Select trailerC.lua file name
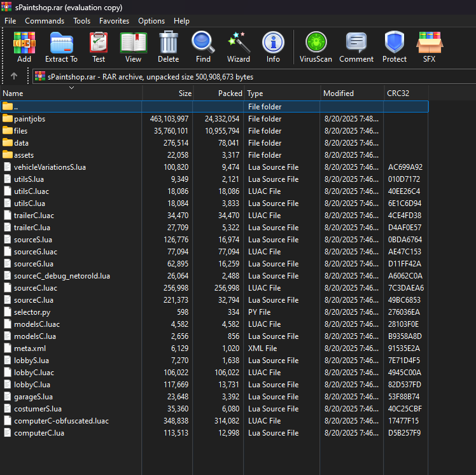The width and height of the screenshot is (476, 475). tap(32, 228)
